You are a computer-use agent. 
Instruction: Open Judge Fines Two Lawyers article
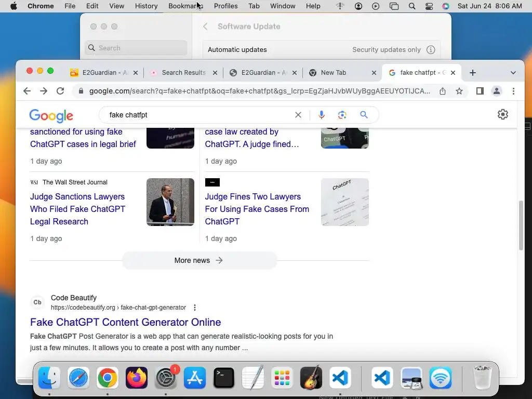click(257, 209)
